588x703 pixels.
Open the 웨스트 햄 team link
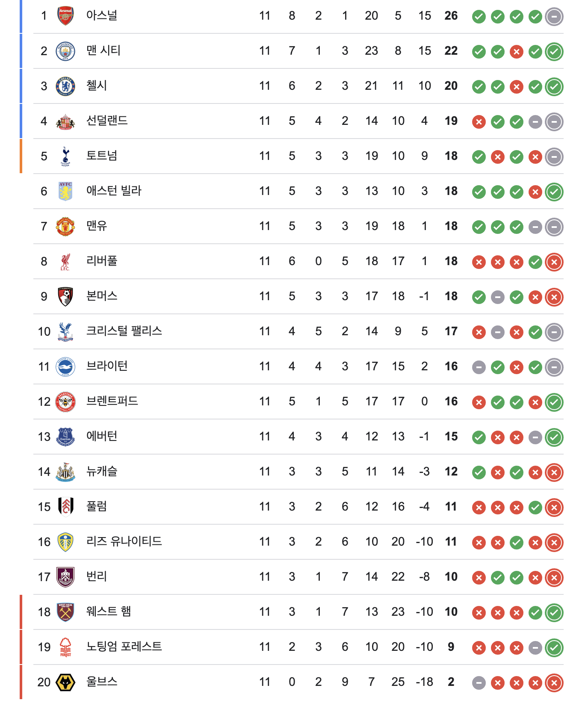pos(109,612)
